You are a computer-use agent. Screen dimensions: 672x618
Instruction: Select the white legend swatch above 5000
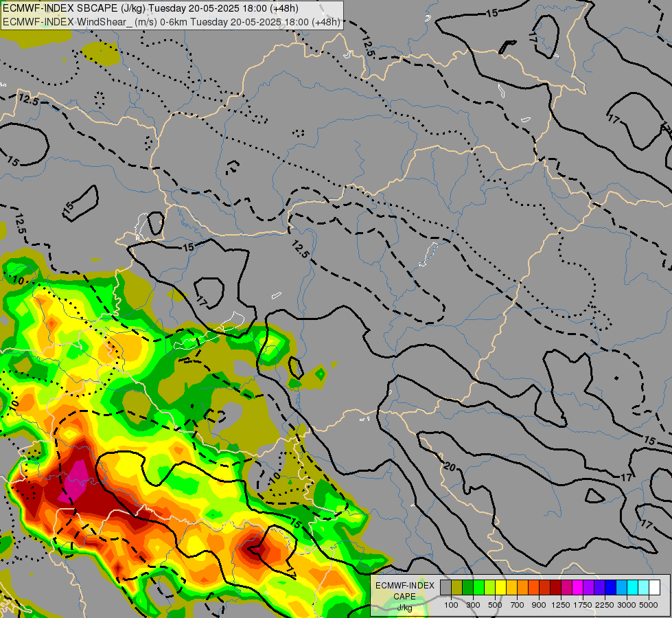tap(654, 587)
